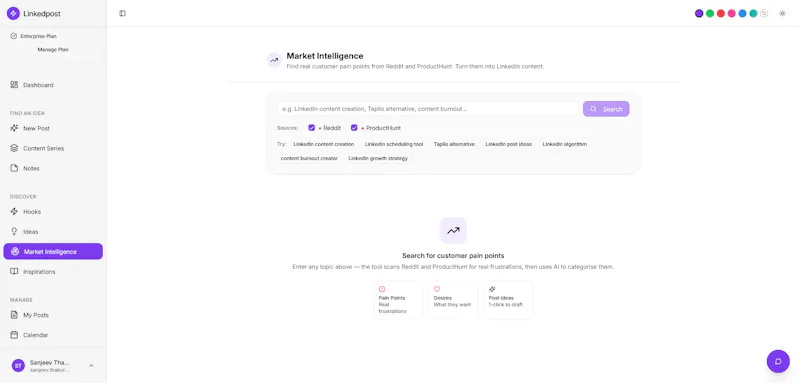Click the New Post sparkle icon
800x383 pixels.
click(x=14, y=128)
